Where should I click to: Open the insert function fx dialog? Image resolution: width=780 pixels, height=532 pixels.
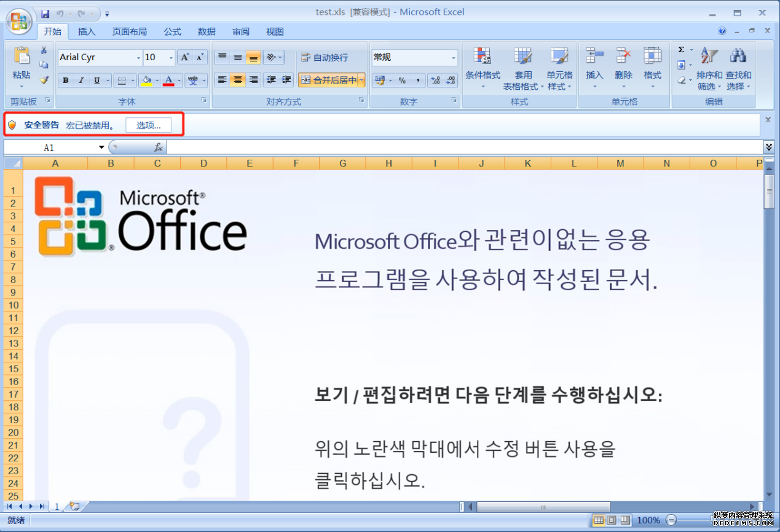tap(158, 147)
